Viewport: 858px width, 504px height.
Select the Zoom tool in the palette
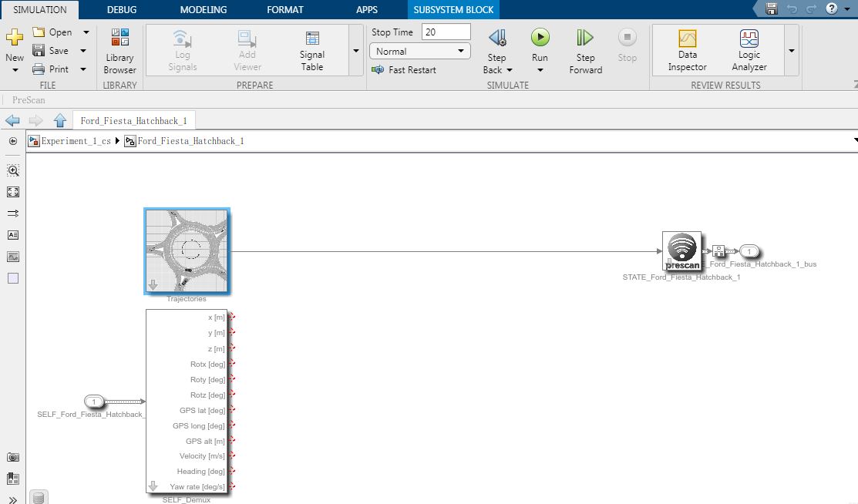(x=13, y=171)
